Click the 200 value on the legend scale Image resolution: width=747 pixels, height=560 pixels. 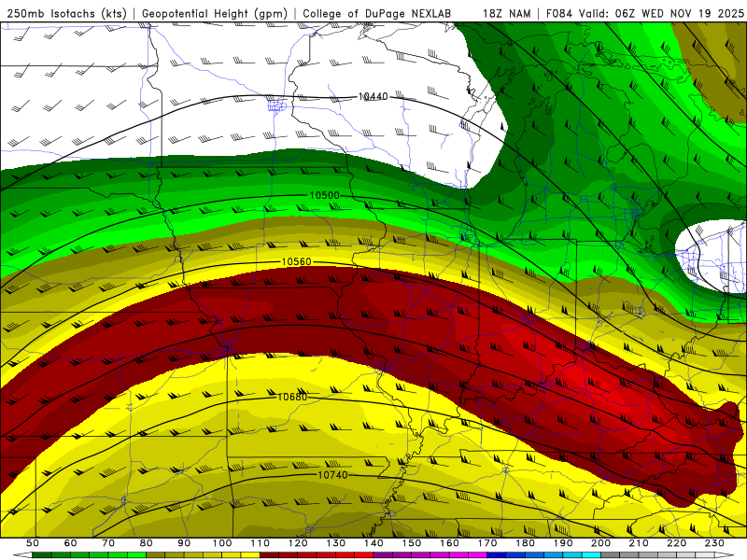pos(600,543)
